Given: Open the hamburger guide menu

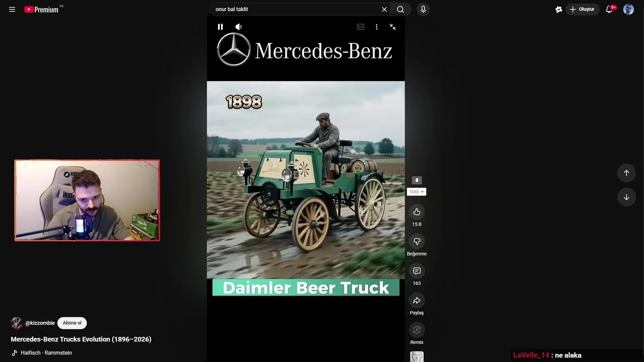Looking at the screenshot, I should (12, 9).
